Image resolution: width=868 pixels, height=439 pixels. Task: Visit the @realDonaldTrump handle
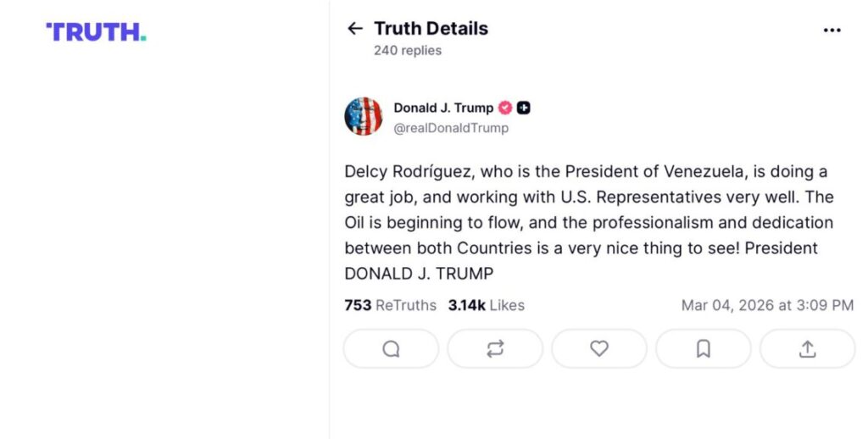point(451,128)
